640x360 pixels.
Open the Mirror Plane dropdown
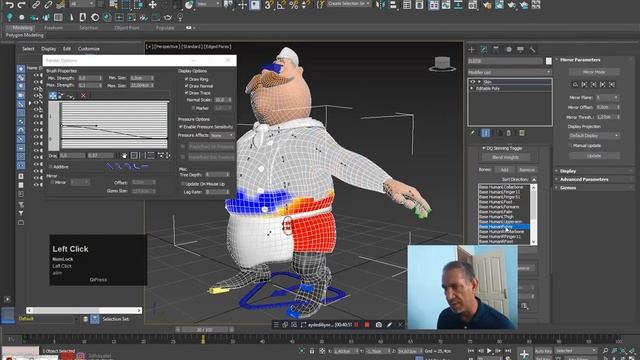point(607,98)
